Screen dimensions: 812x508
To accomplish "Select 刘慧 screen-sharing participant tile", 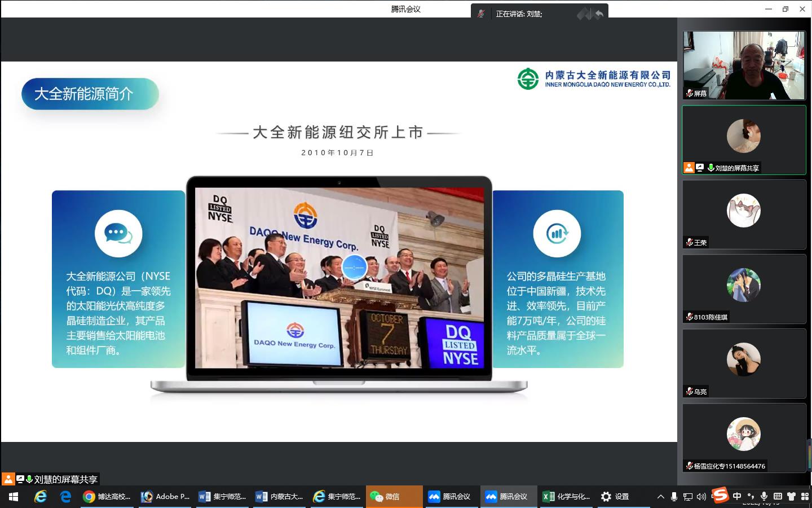I will (744, 140).
